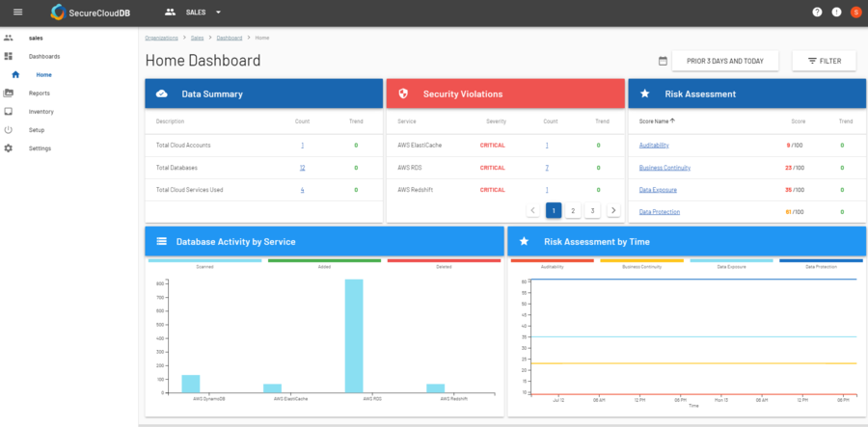Click the Reports sidebar icon
Viewport: 868px width, 427px height.
click(9, 93)
